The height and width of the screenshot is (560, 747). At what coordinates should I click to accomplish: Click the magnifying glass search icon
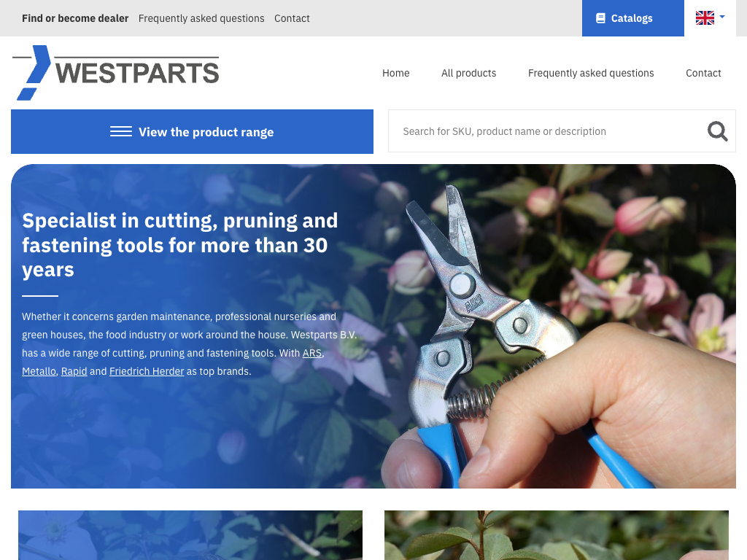[717, 131]
